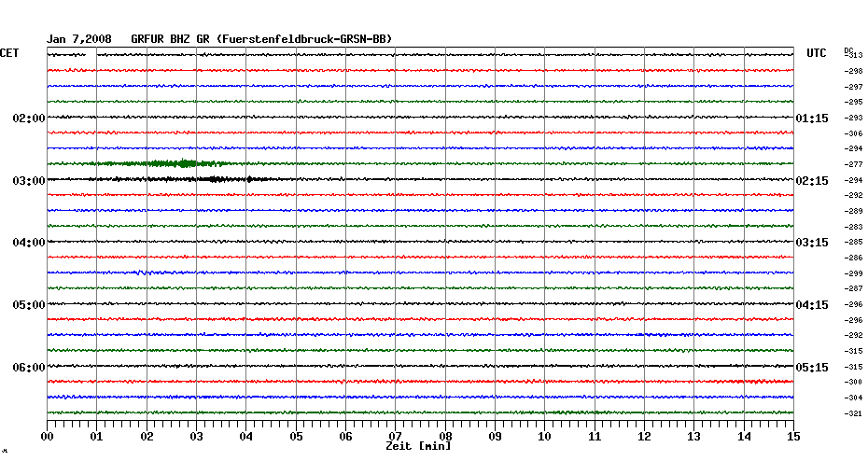Click the 04:15 UTC time label
Viewport: 868px width, 461px height.
812,305
